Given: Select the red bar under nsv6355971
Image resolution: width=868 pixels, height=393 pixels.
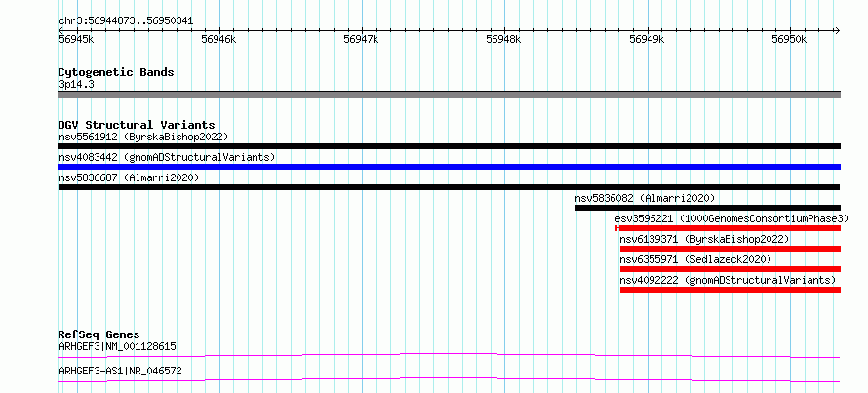Looking at the screenshot, I should point(730,269).
